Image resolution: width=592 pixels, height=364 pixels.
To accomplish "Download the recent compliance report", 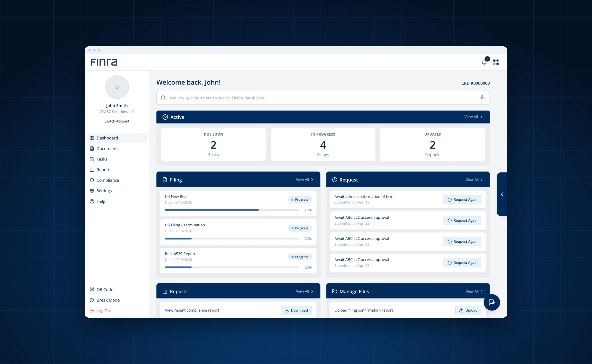I will point(296,310).
